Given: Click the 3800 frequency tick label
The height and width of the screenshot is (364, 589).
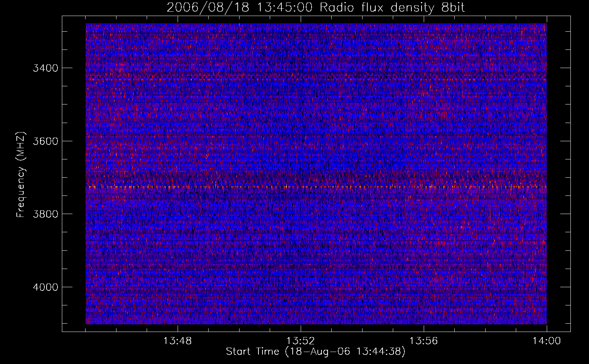Looking at the screenshot, I should click(46, 214).
